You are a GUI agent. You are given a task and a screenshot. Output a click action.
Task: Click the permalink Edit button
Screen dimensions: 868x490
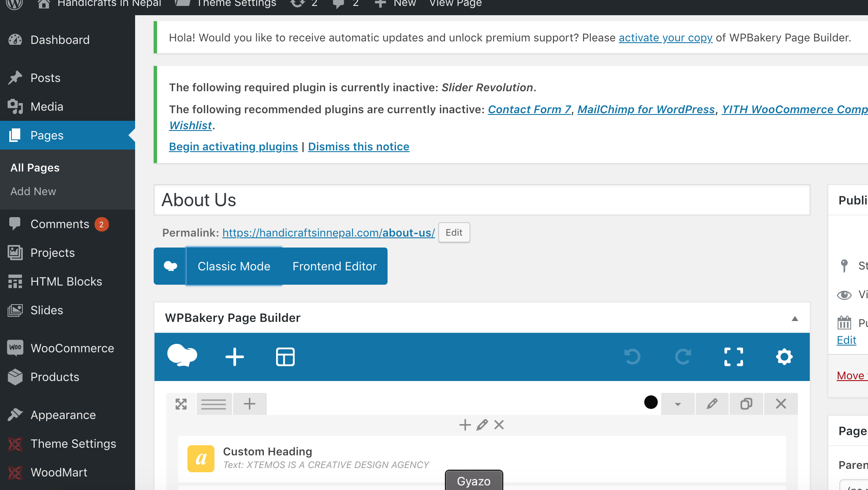coord(454,232)
